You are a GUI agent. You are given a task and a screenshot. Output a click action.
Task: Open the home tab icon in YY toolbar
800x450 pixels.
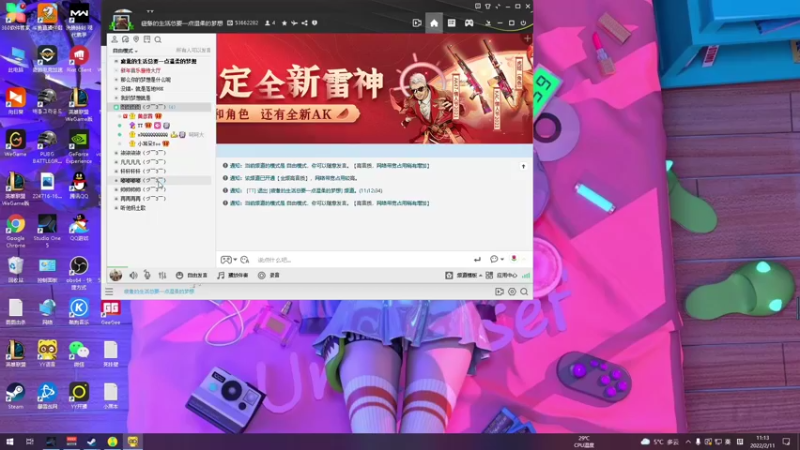(434, 23)
